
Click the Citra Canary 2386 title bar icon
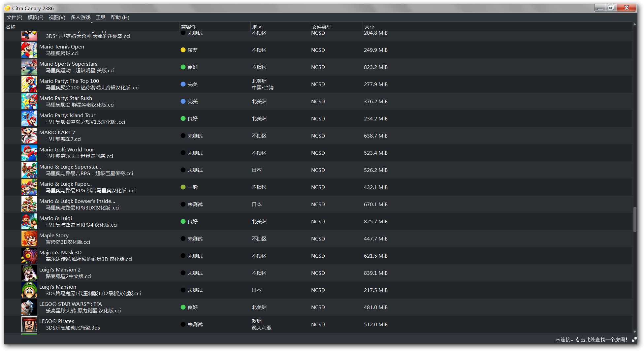(7, 8)
